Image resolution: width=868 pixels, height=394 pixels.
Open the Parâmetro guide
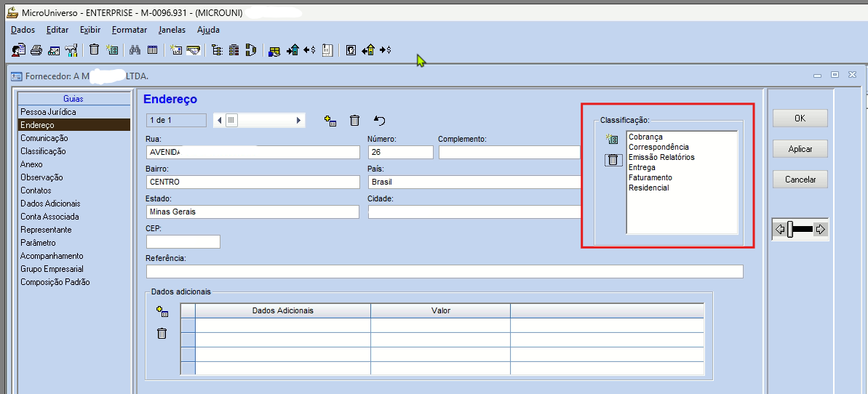tap(73, 242)
